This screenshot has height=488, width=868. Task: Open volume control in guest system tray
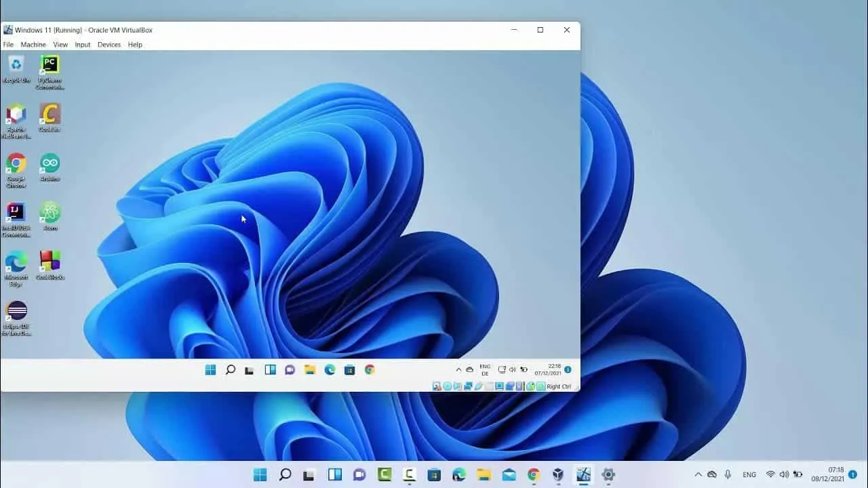pos(513,369)
